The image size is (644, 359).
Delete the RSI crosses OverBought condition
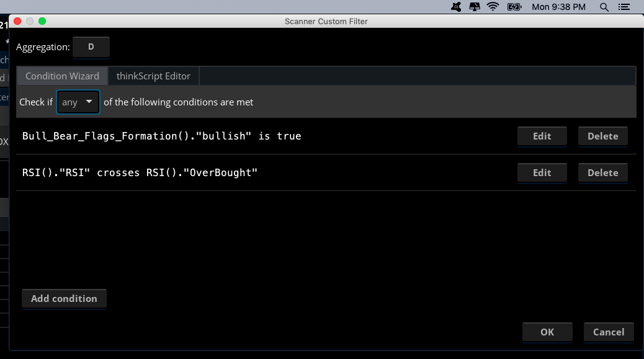[602, 172]
